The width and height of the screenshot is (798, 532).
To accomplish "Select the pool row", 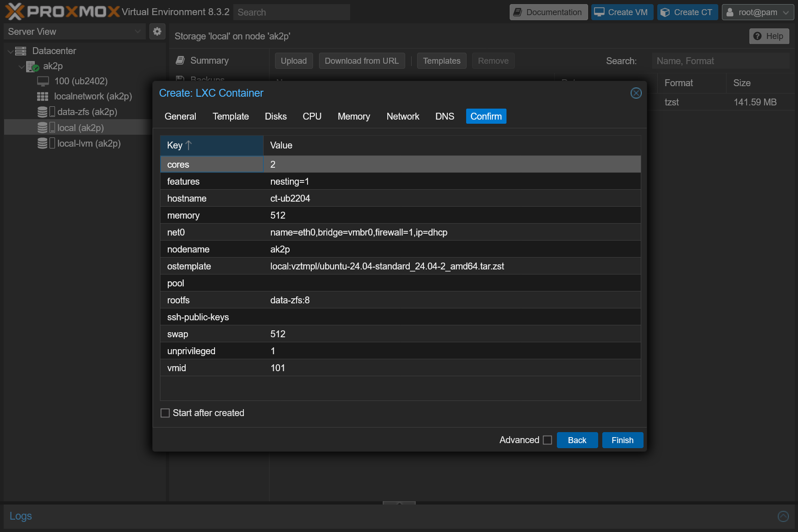I will pyautogui.click(x=401, y=283).
